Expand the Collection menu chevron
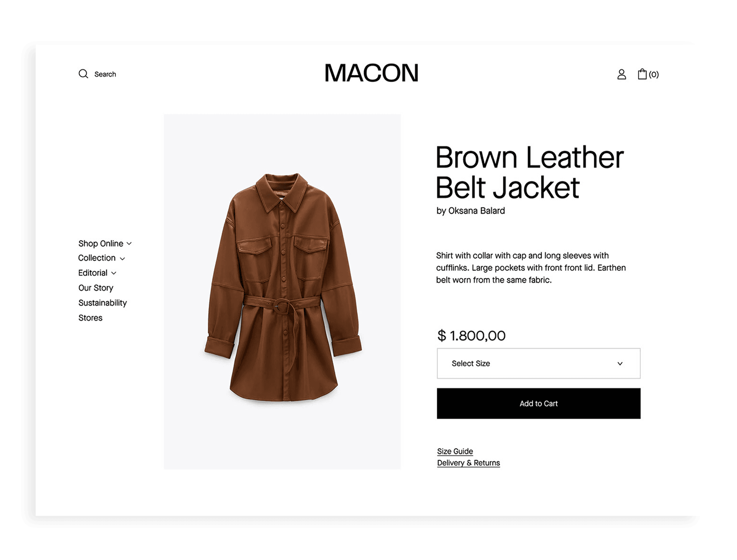Viewport: 737px width, 560px height. click(122, 259)
